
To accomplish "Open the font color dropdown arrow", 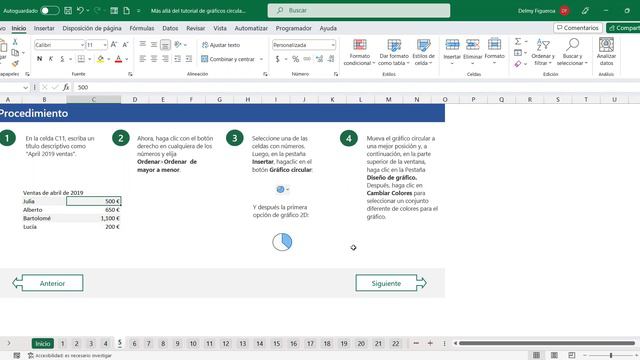I will 127,60.
